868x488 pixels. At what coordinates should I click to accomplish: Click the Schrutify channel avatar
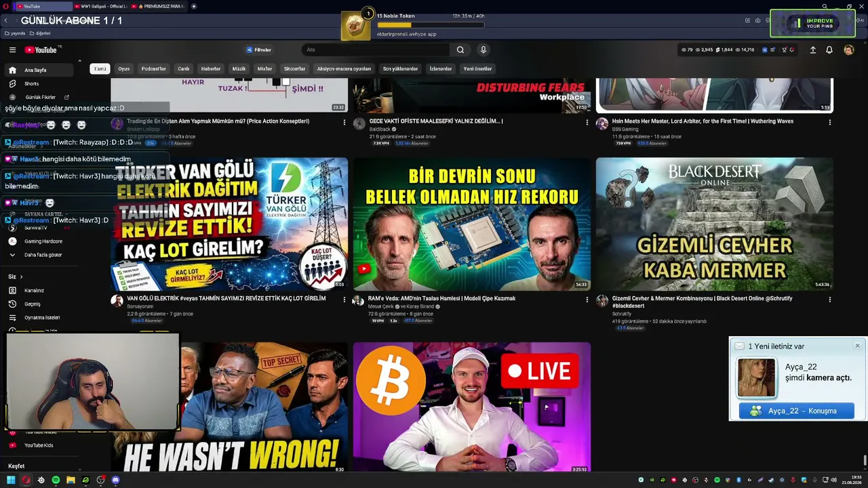pyautogui.click(x=601, y=301)
